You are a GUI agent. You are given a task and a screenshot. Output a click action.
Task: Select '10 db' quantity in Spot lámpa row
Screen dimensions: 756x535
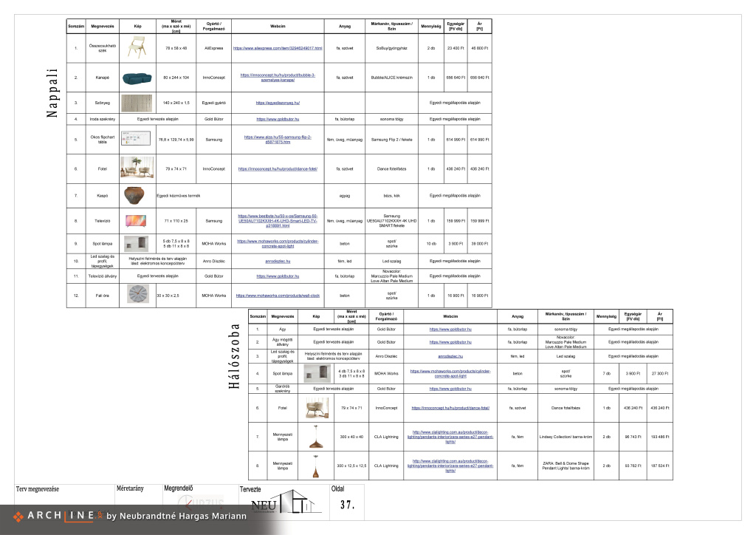(431, 244)
